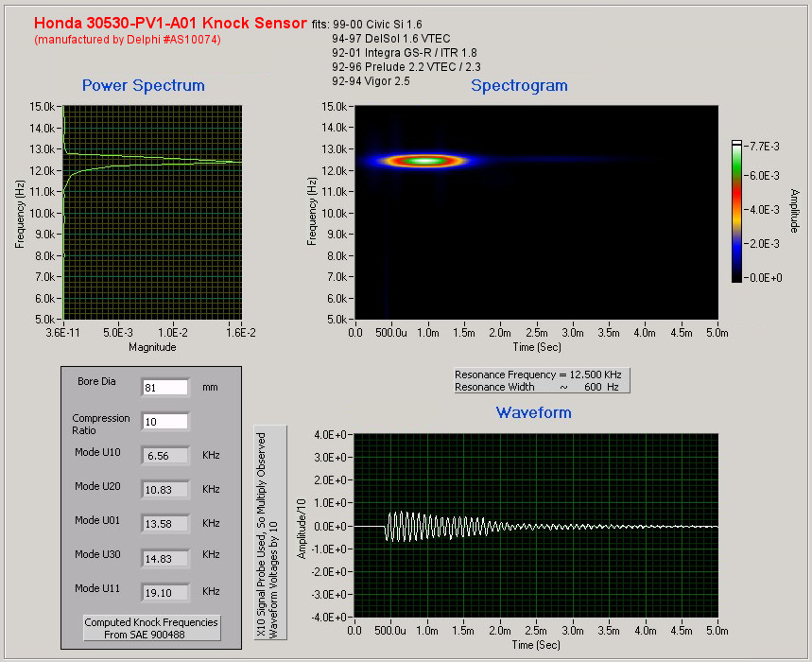Click the "mm" unit beside Bore Dia

(210, 388)
